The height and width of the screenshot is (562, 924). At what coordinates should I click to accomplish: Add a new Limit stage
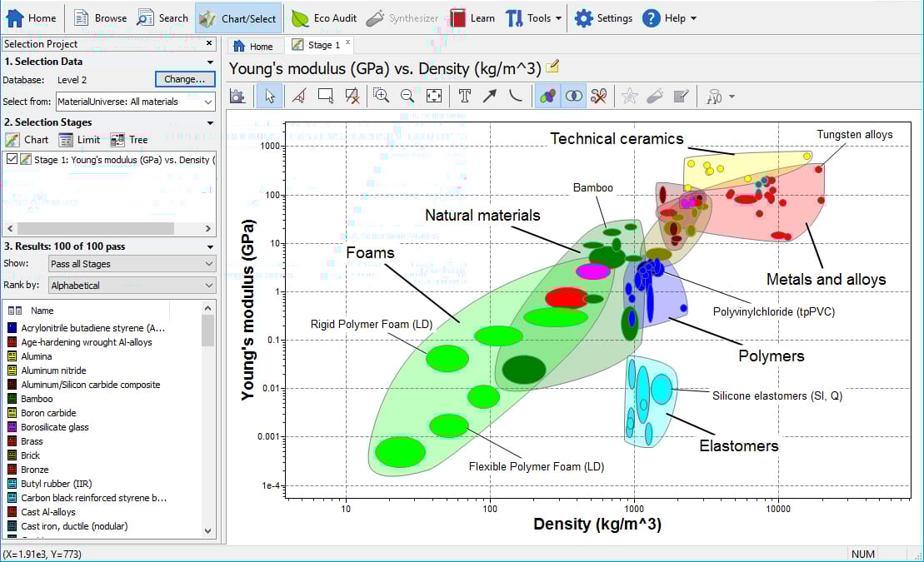click(x=79, y=140)
